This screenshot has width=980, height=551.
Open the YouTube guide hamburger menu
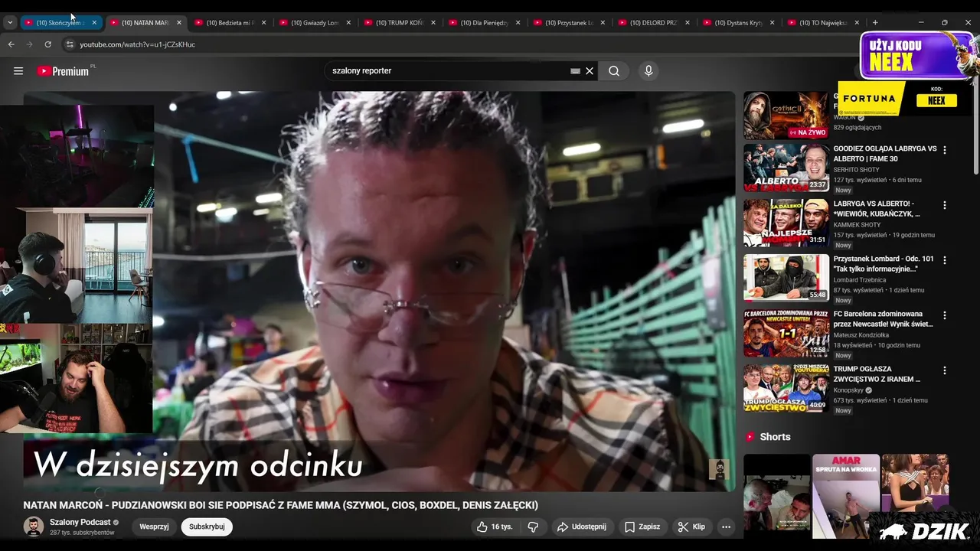[18, 71]
